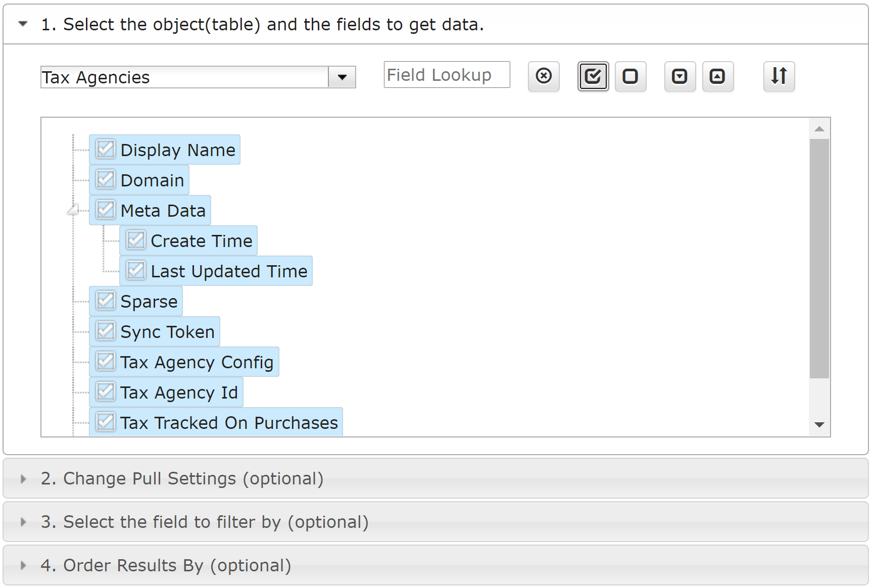Click the check all fields icon
873x588 pixels.
point(593,76)
